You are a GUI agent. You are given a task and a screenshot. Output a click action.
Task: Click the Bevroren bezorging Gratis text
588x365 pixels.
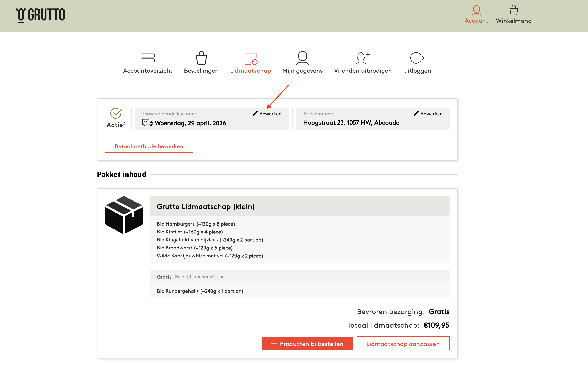403,312
